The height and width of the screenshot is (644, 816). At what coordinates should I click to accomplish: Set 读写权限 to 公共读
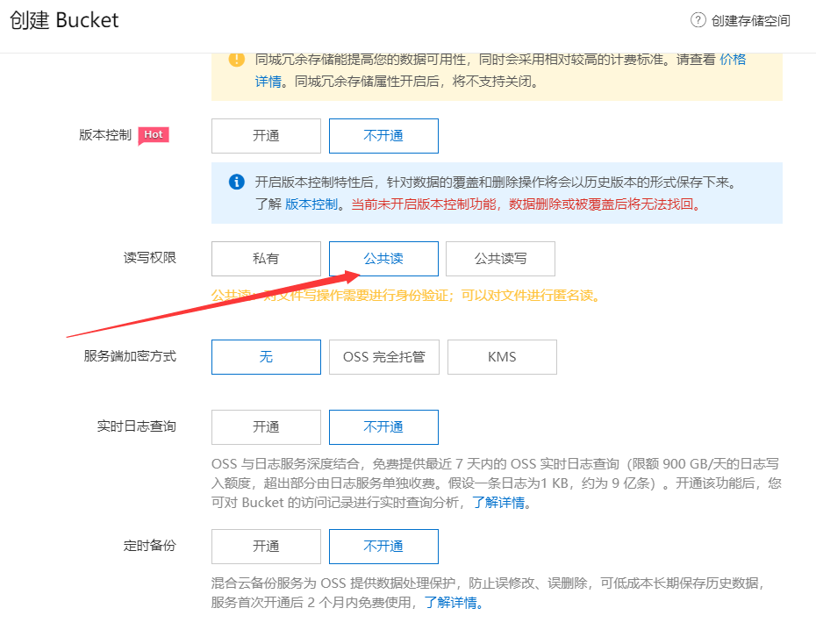pos(383,259)
